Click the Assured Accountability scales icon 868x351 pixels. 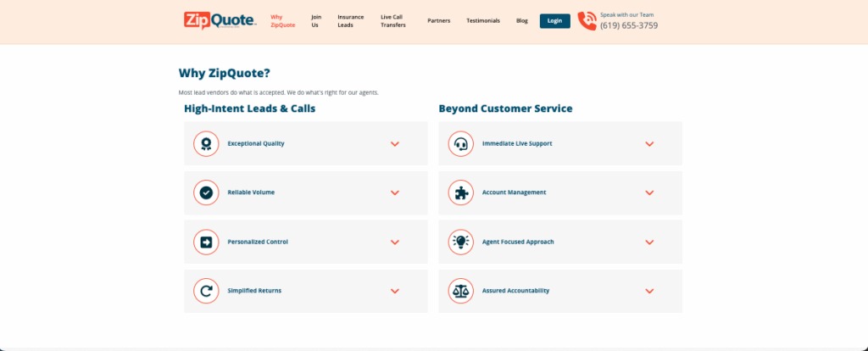460,291
